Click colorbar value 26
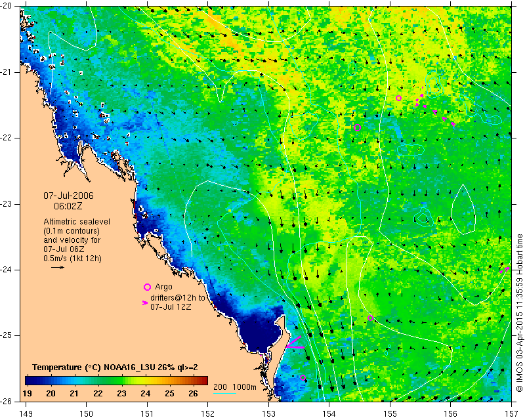Image resolution: width=525 pixels, height=420 pixels. pyautogui.click(x=193, y=394)
